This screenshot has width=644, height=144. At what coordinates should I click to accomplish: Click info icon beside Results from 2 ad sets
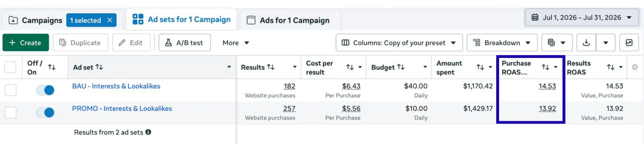[x=148, y=132]
